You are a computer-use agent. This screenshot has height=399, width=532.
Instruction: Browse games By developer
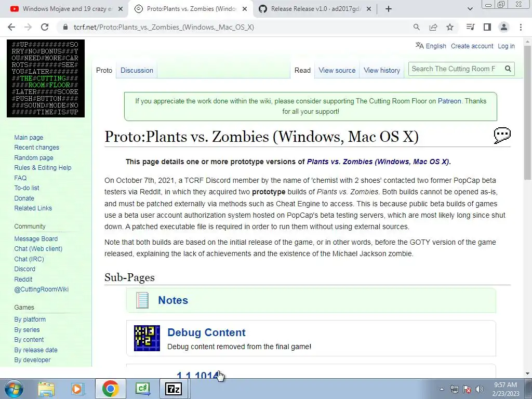coord(32,360)
